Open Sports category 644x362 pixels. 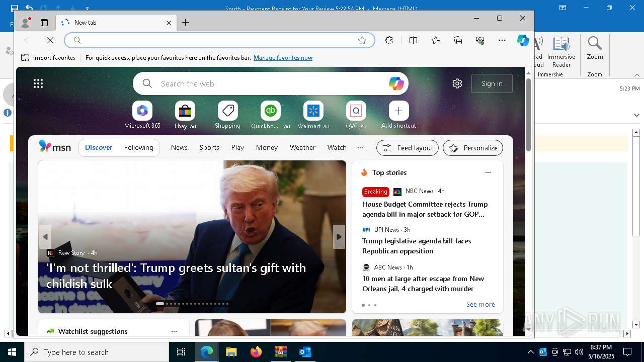tap(209, 147)
